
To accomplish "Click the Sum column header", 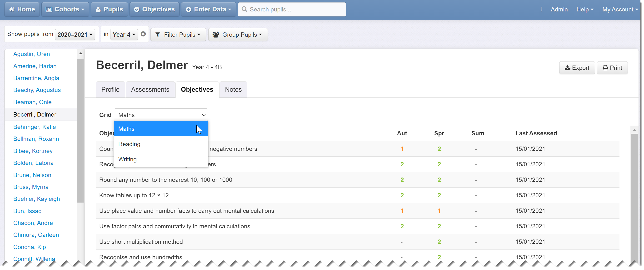I will coord(478,133).
